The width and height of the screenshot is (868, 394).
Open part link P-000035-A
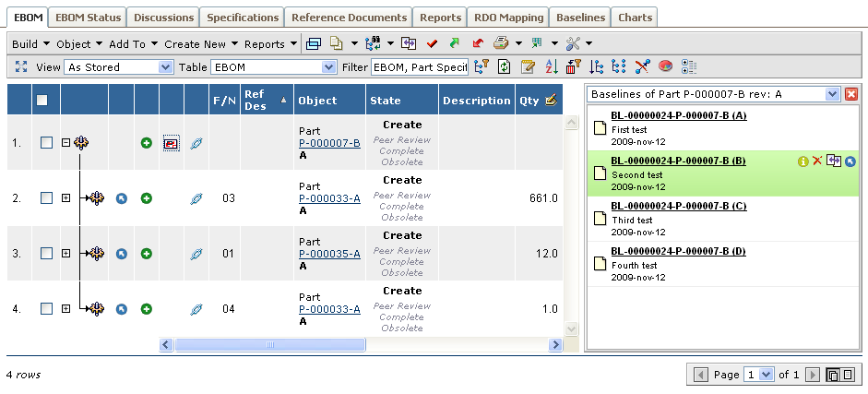point(329,254)
